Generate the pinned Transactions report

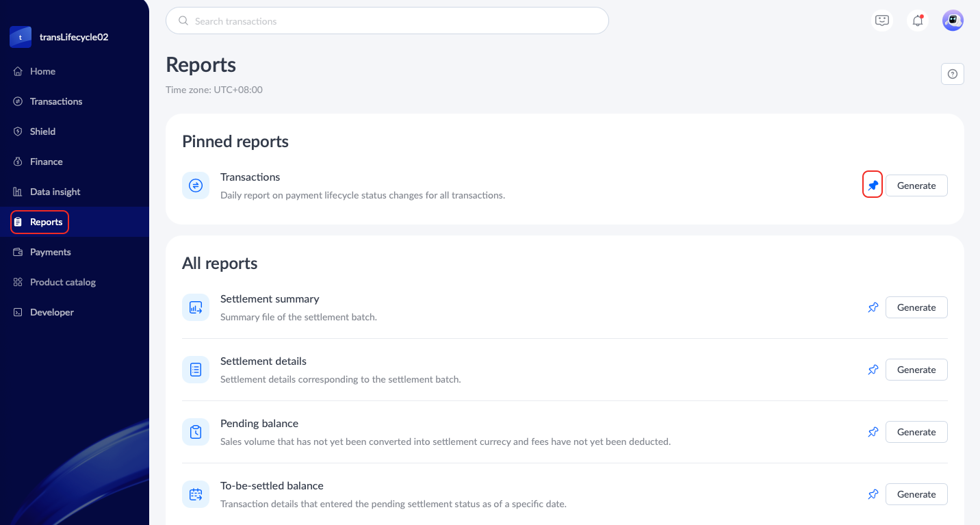click(916, 185)
